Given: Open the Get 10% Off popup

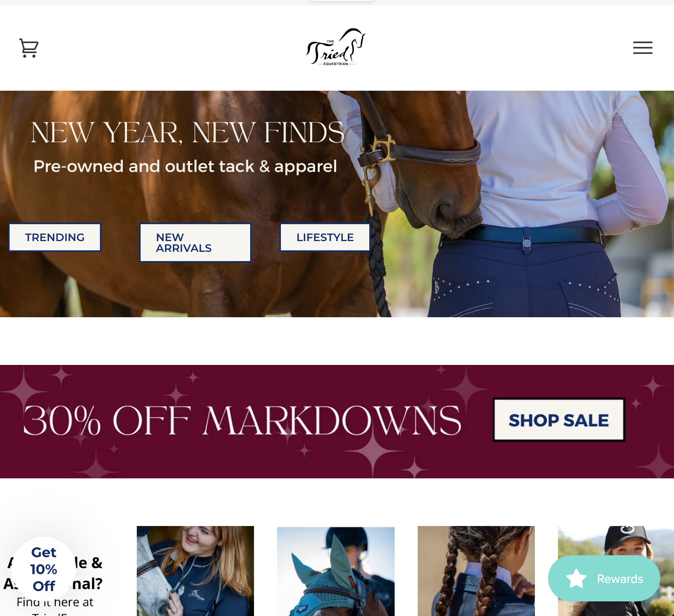Looking at the screenshot, I should click(x=44, y=569).
